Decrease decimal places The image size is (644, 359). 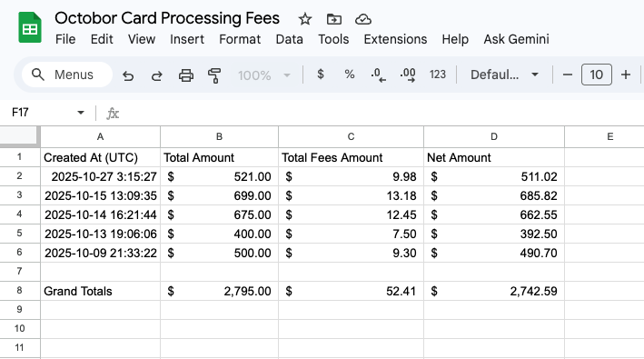pos(378,75)
